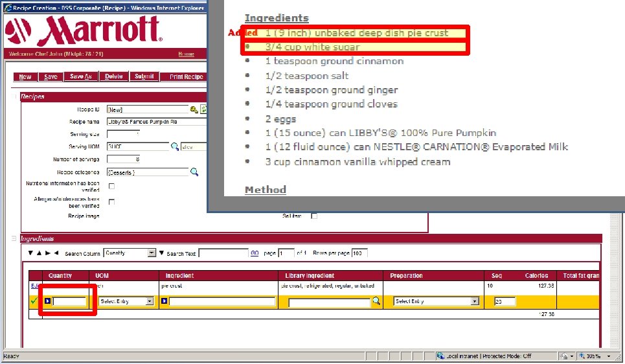Screen dimensions: 625x364
Task: Open the Preparation Select Entry dropdown
Action: 475,301
